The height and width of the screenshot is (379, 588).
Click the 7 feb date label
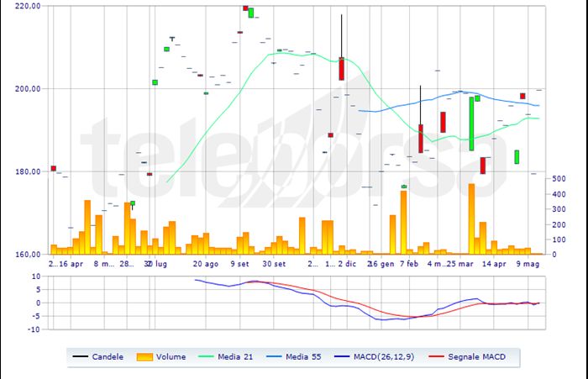pos(409,264)
